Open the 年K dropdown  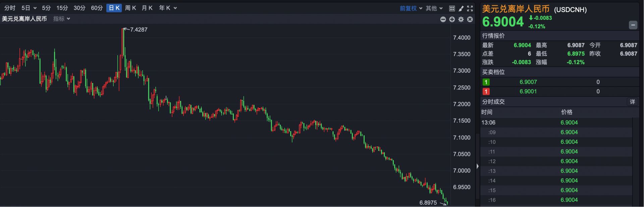pos(168,8)
